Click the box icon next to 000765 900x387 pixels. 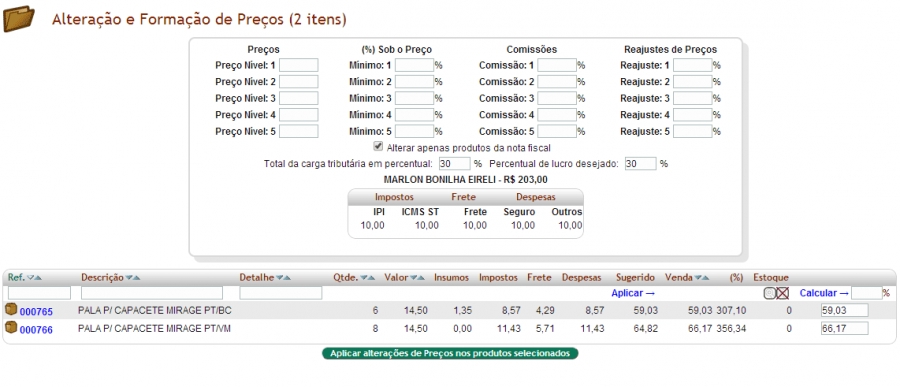(11, 310)
